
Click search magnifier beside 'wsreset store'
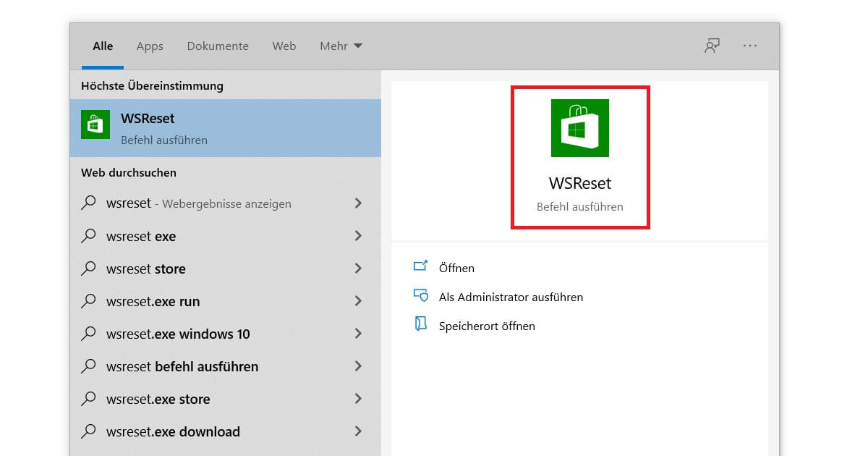pos(88,269)
